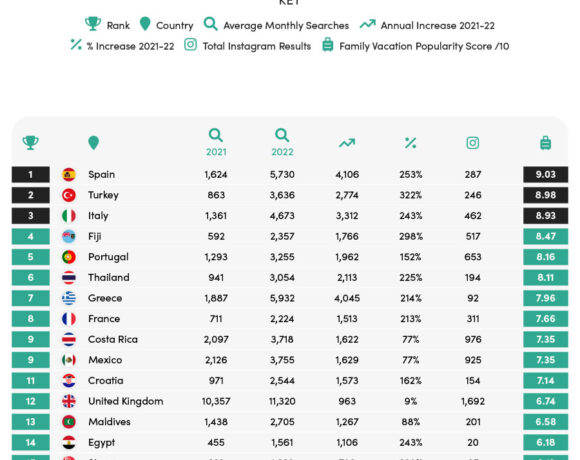Select the 2021 search magnifier column header
Image resolution: width=580 pixels, height=460 pixels.
click(216, 142)
